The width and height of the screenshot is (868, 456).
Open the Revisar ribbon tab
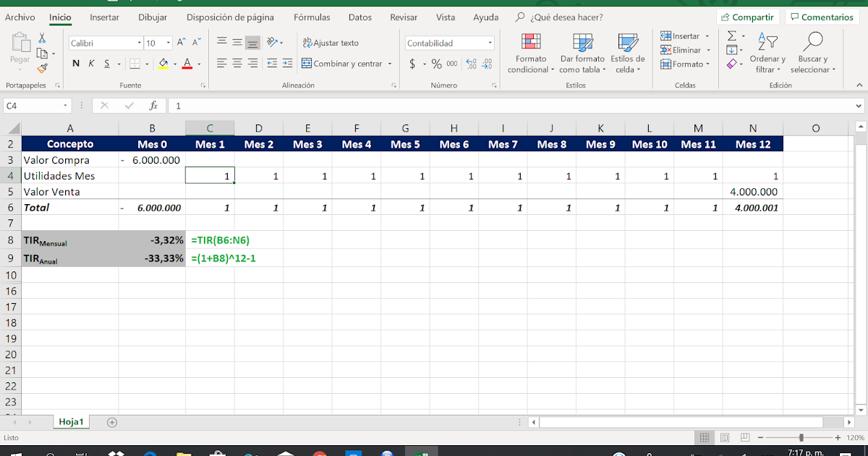(x=403, y=17)
